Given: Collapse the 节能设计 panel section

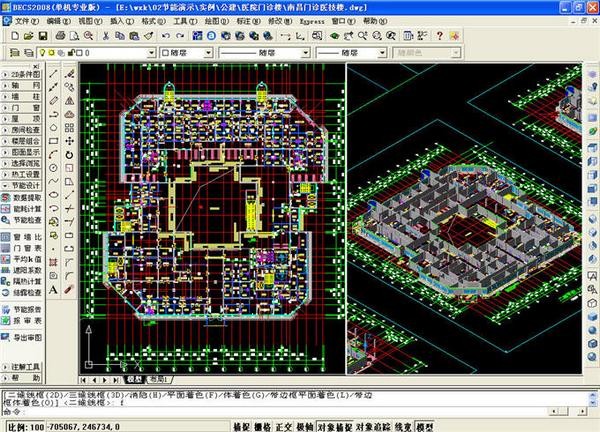Looking at the screenshot, I should pyautogui.click(x=22, y=186).
